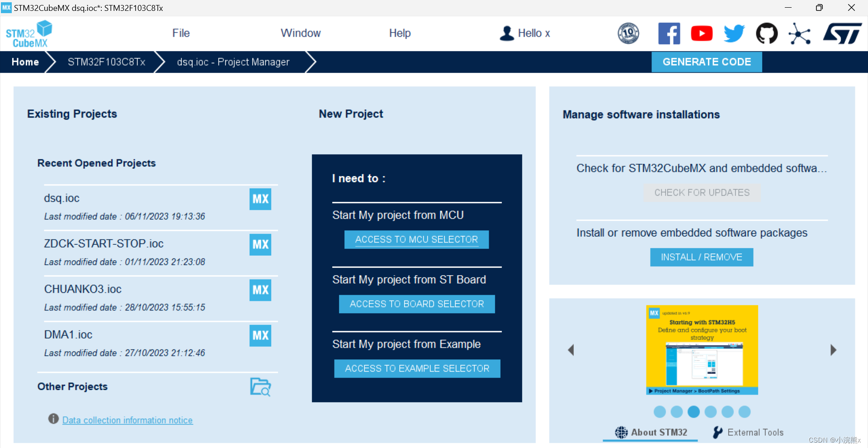
Task: Open the Window menu
Action: coord(301,33)
